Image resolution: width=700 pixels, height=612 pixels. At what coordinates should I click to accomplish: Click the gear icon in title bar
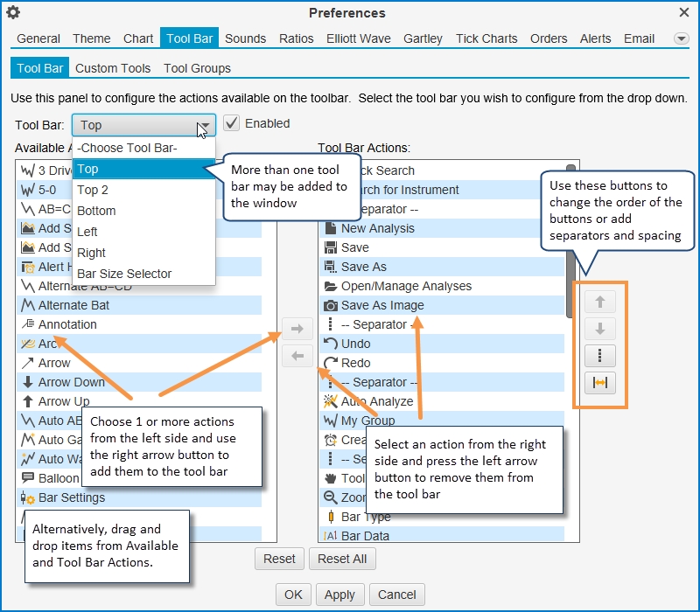(13, 12)
